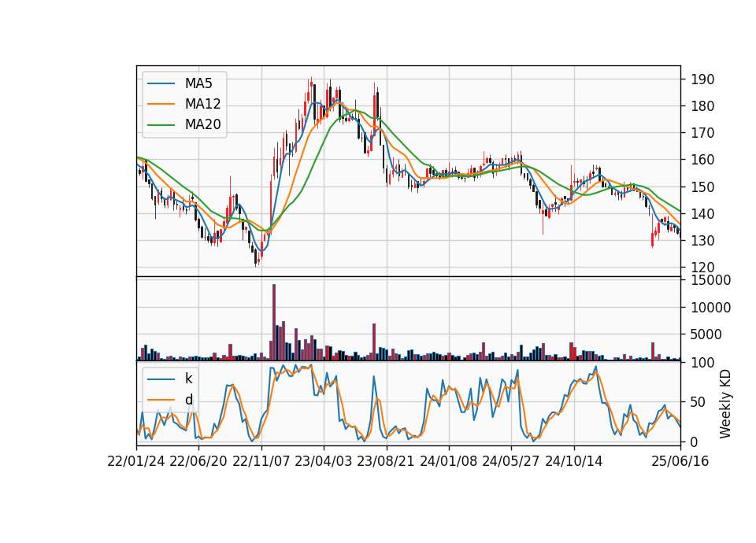
Task: Click the 22/01/24 date label
Action: (x=136, y=462)
